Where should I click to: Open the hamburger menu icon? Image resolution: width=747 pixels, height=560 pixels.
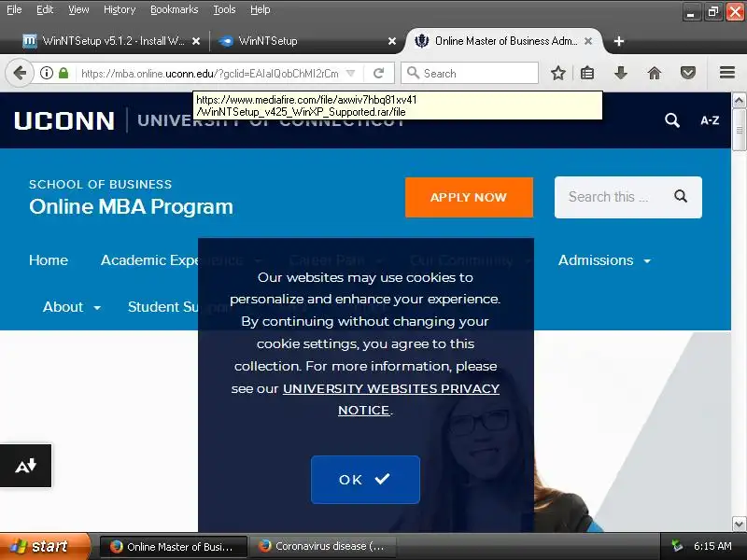click(727, 73)
